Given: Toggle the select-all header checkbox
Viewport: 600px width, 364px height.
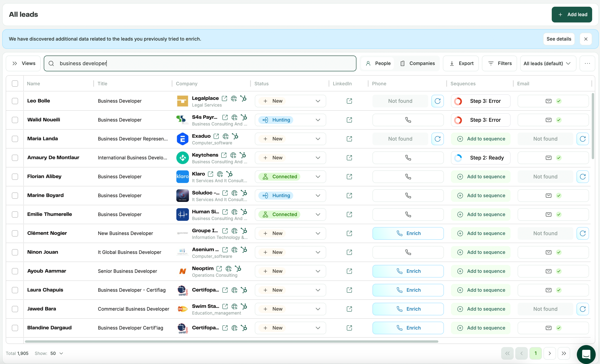Looking at the screenshot, I should [15, 84].
